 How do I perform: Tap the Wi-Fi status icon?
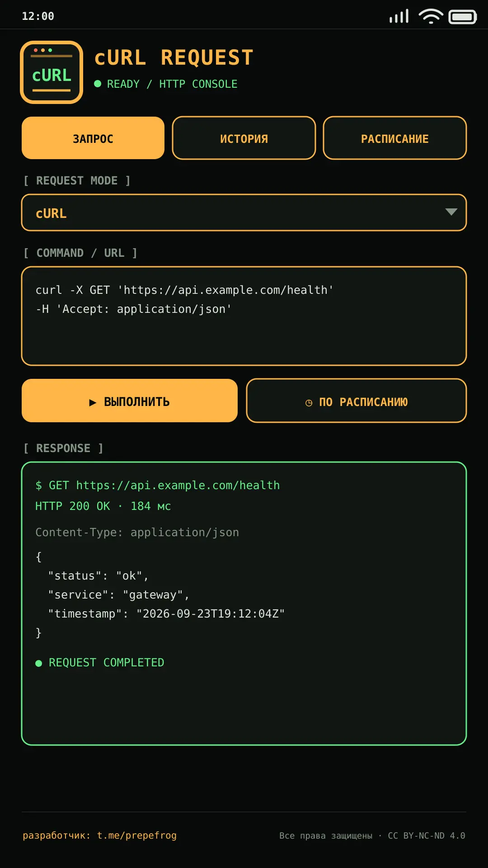(x=431, y=16)
